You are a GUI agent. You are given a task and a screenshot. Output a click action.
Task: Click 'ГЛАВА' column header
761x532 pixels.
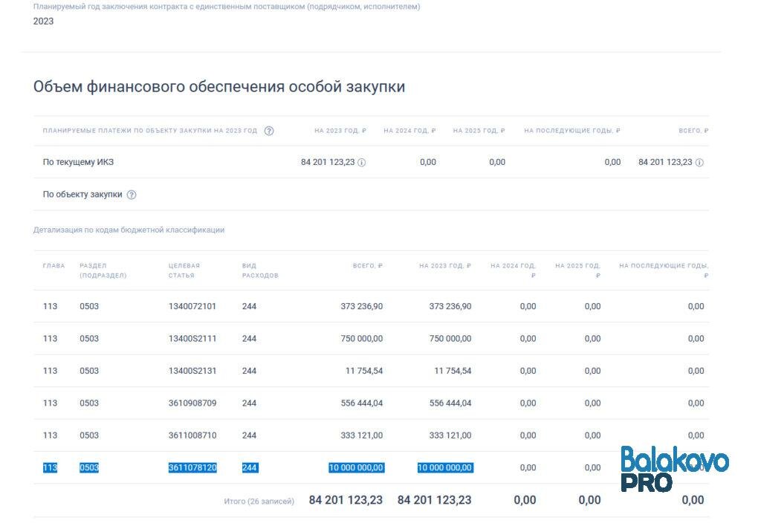54,265
